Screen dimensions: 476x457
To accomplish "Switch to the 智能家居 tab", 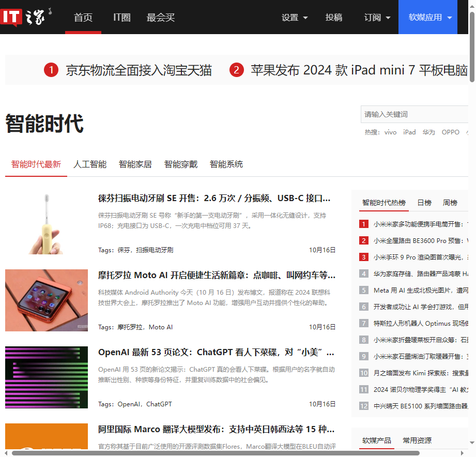I will (135, 164).
